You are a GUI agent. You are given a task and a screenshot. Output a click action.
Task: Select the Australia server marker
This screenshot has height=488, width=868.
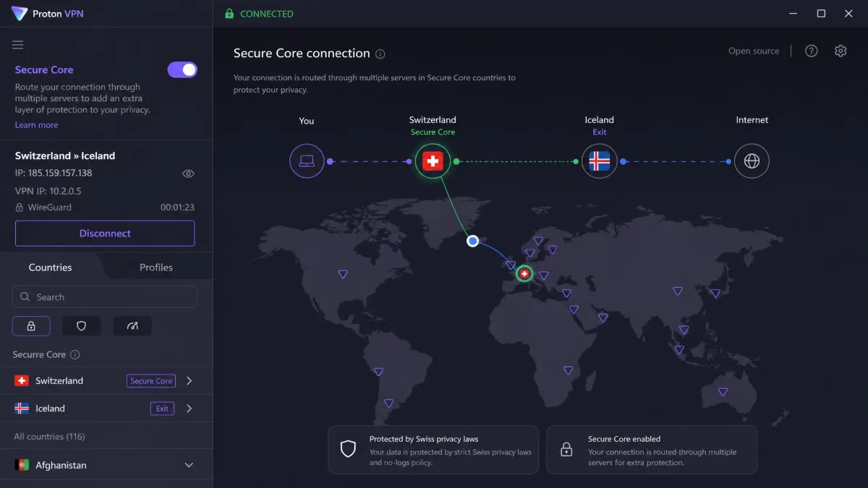pos(723,392)
